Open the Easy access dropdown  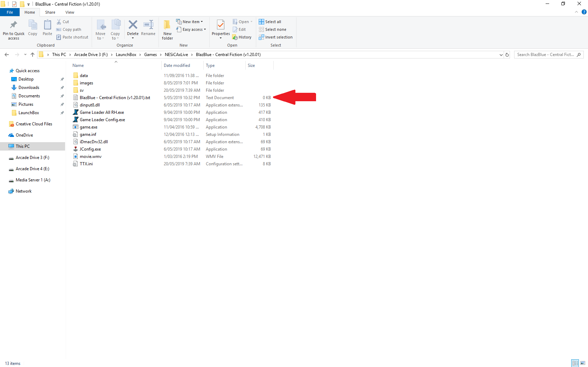tap(191, 29)
